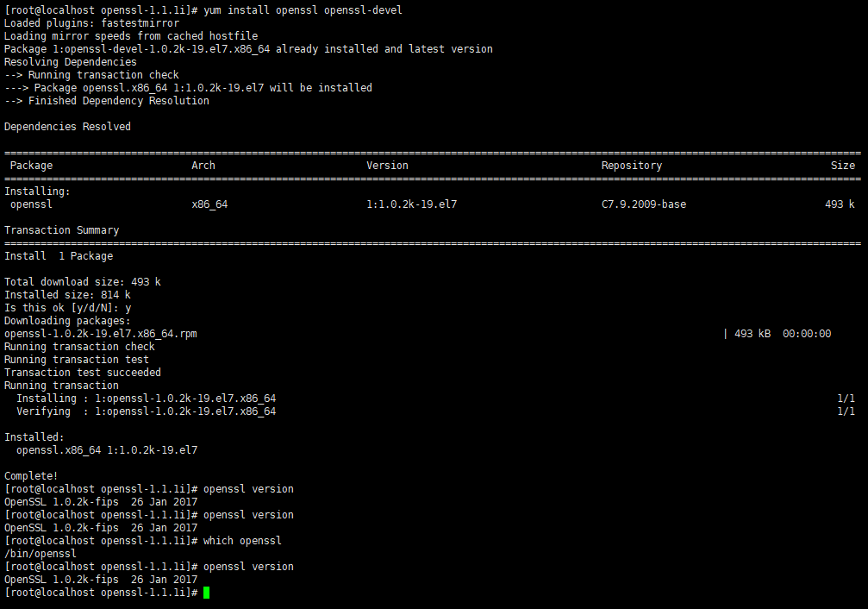Image resolution: width=868 pixels, height=609 pixels.
Task: Click the green cursor at the prompt
Action: pos(207,593)
